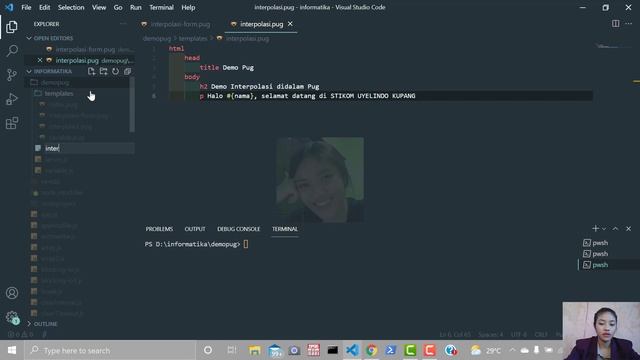Image resolution: width=640 pixels, height=360 pixels.
Task: Click the New Folder icon in INFORMATIKA header
Action: pyautogui.click(x=104, y=71)
